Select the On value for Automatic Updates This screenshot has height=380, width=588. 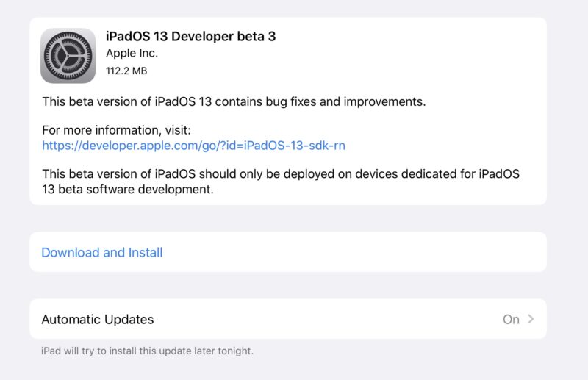tap(511, 319)
